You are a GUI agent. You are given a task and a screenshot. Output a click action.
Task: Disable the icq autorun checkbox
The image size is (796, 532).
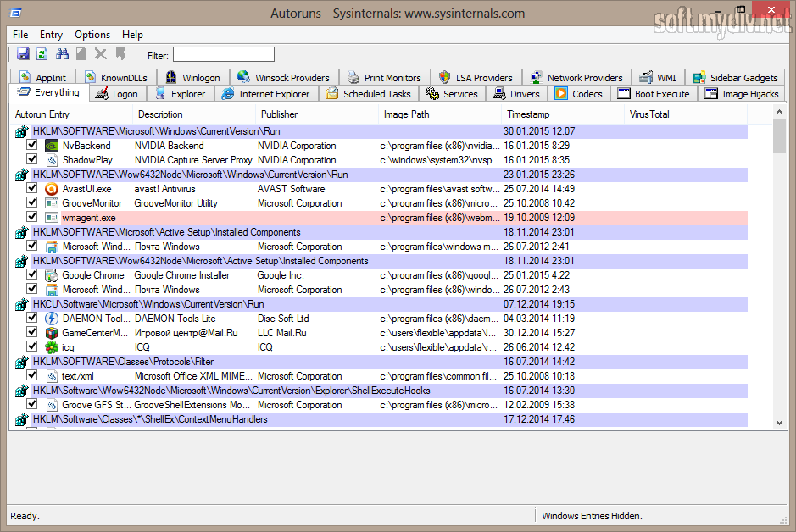(x=32, y=346)
